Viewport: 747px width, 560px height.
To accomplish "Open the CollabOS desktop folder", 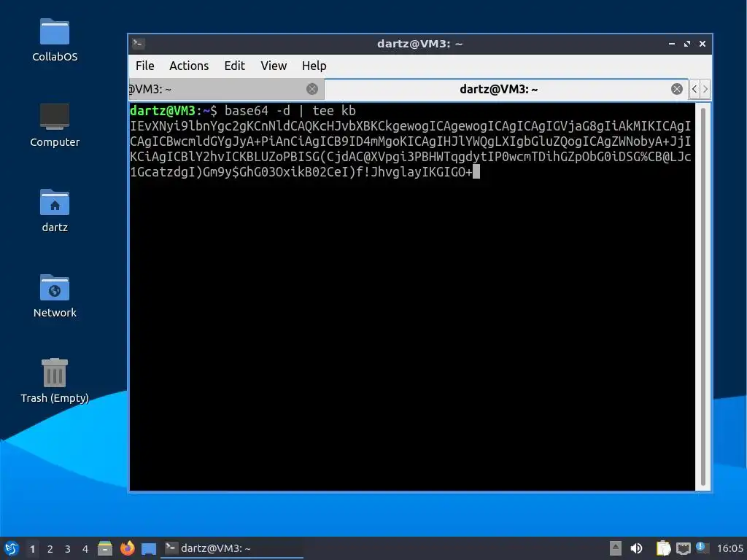I will click(55, 40).
